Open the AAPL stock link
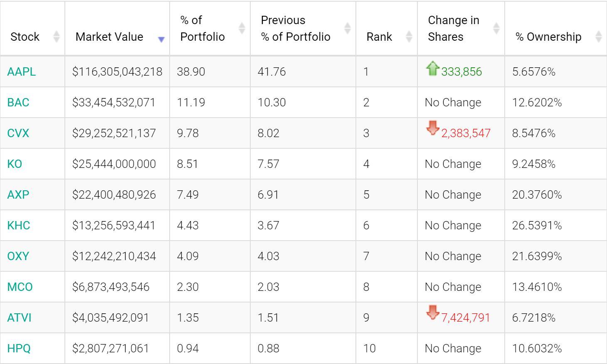607x364 pixels. point(22,71)
